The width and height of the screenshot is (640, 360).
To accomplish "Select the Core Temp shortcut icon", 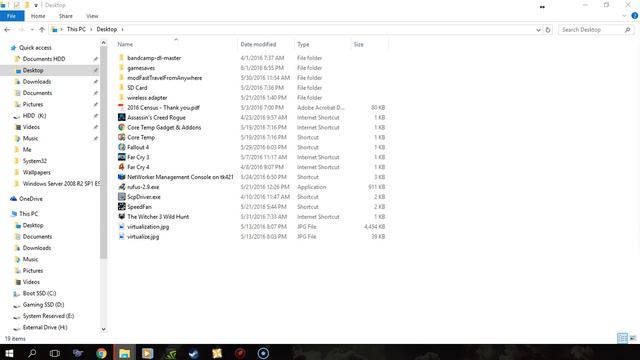I will 121,137.
